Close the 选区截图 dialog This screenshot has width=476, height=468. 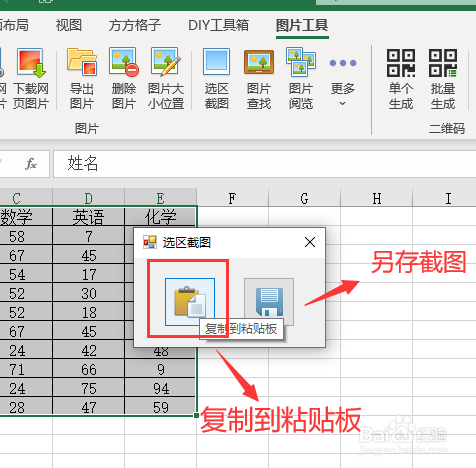click(310, 242)
